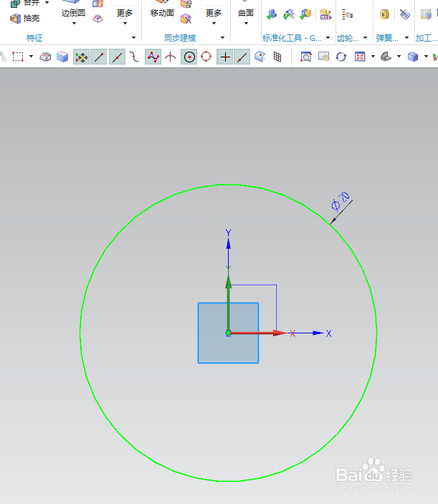This screenshot has width=438, height=504.
Task: Toggle the Point on Face snap
Action: (260, 57)
